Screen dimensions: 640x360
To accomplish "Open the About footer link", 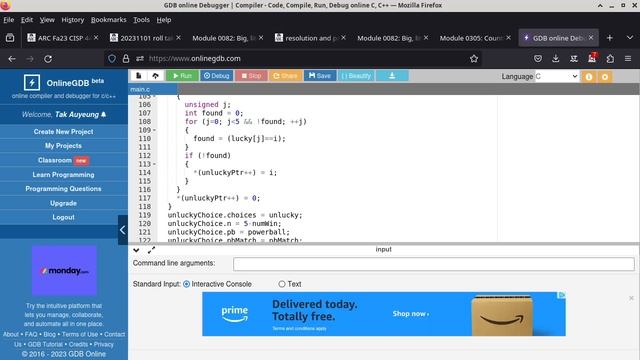I will click(11, 334).
